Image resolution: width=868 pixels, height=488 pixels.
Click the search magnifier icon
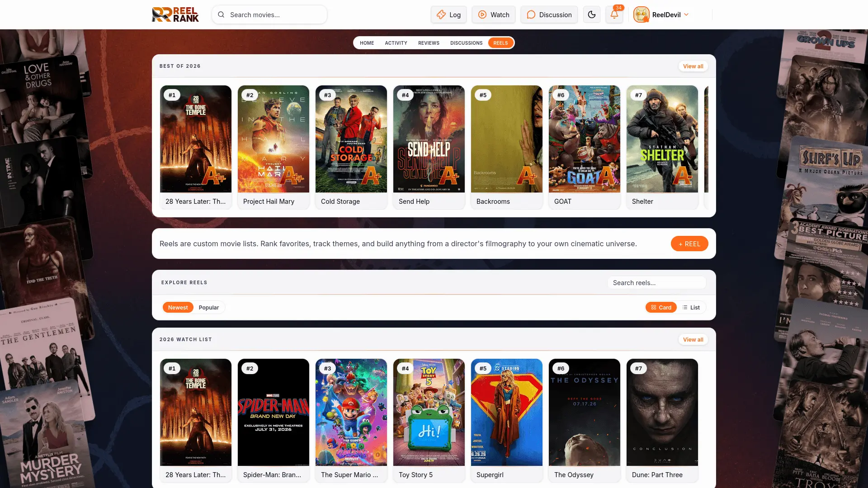[221, 14]
